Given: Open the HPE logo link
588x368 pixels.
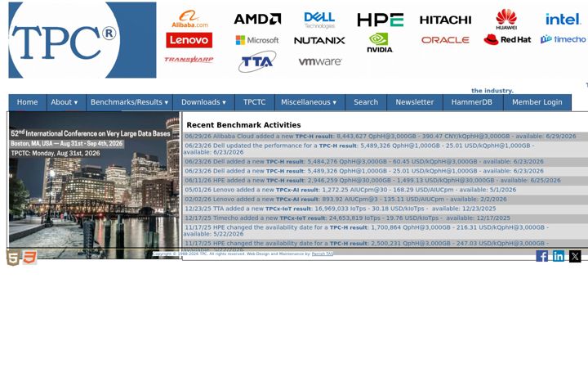Looking at the screenshot, I should tap(381, 20).
